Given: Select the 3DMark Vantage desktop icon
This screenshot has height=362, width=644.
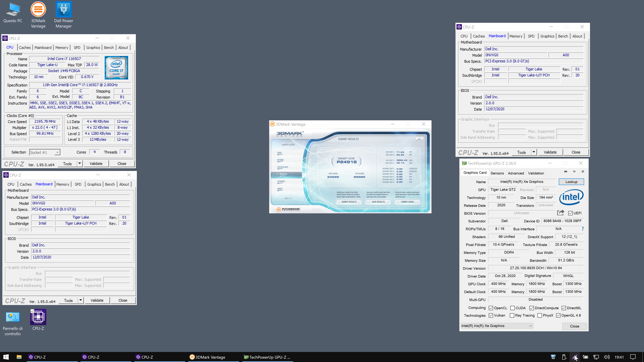Looking at the screenshot, I should point(38,15).
